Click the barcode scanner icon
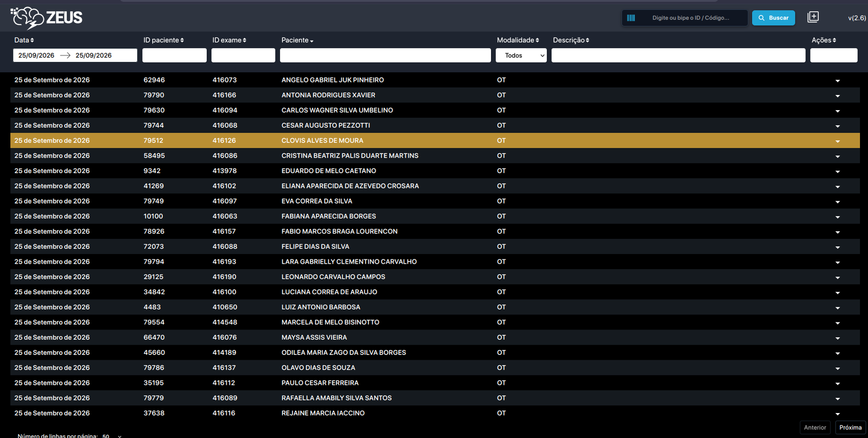This screenshot has height=438, width=868. tap(631, 18)
